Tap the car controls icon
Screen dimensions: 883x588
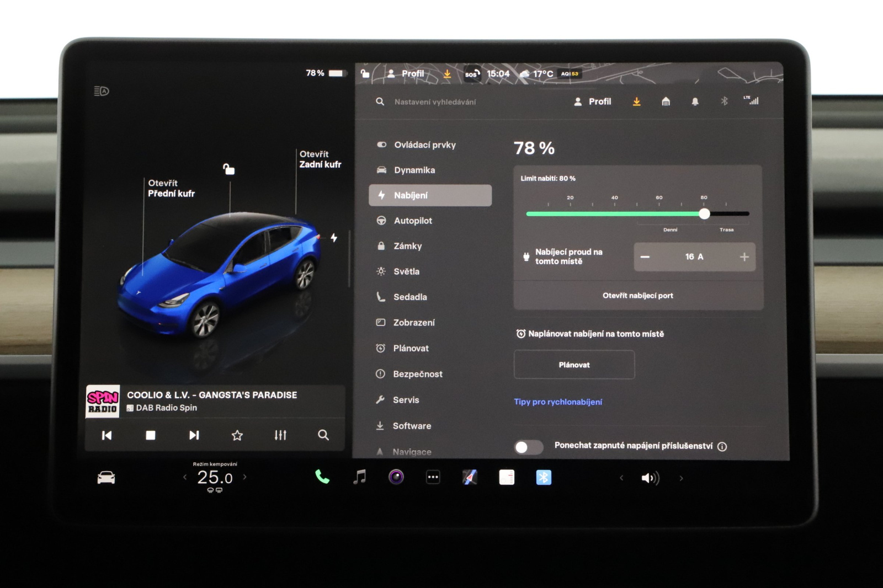coord(106,478)
